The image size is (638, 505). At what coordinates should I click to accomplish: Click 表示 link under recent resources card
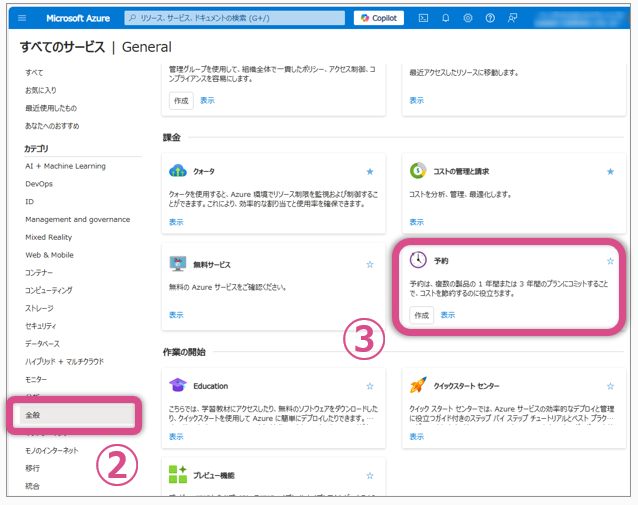[x=417, y=101]
